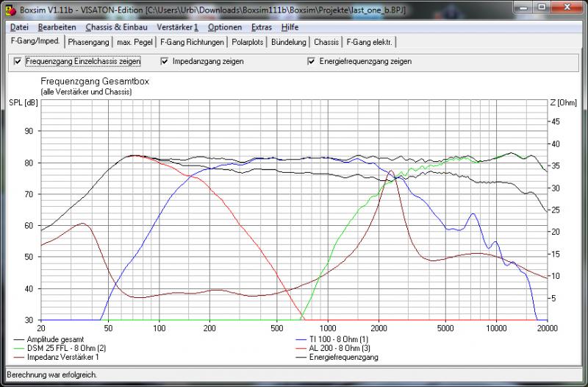Minimize the Boxsim window
Screen dimensions: 588x387
tap(524, 7)
